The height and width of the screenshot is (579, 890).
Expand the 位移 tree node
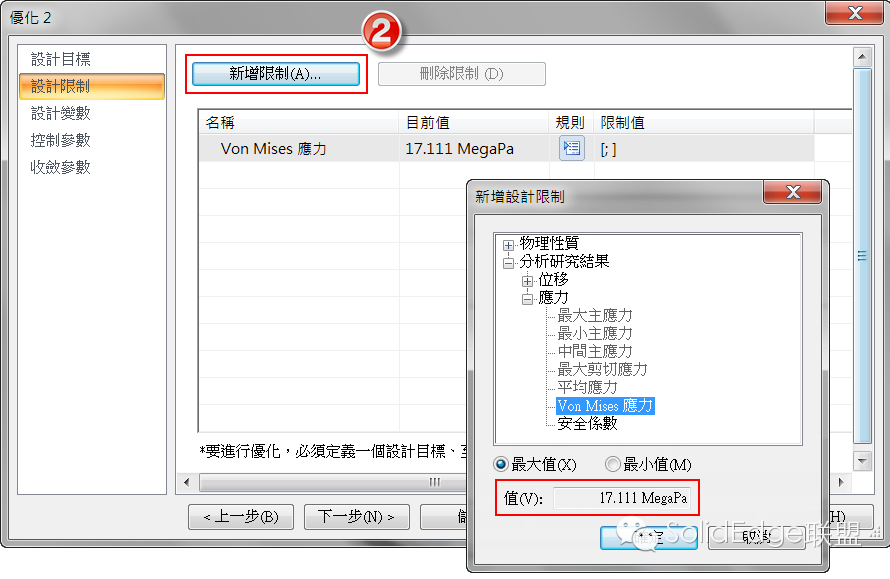point(527,281)
